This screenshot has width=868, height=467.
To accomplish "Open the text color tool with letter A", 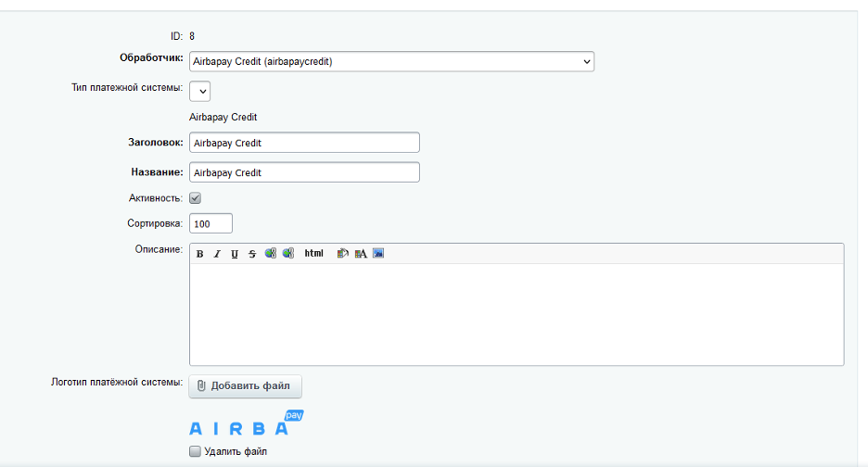I will (361, 253).
